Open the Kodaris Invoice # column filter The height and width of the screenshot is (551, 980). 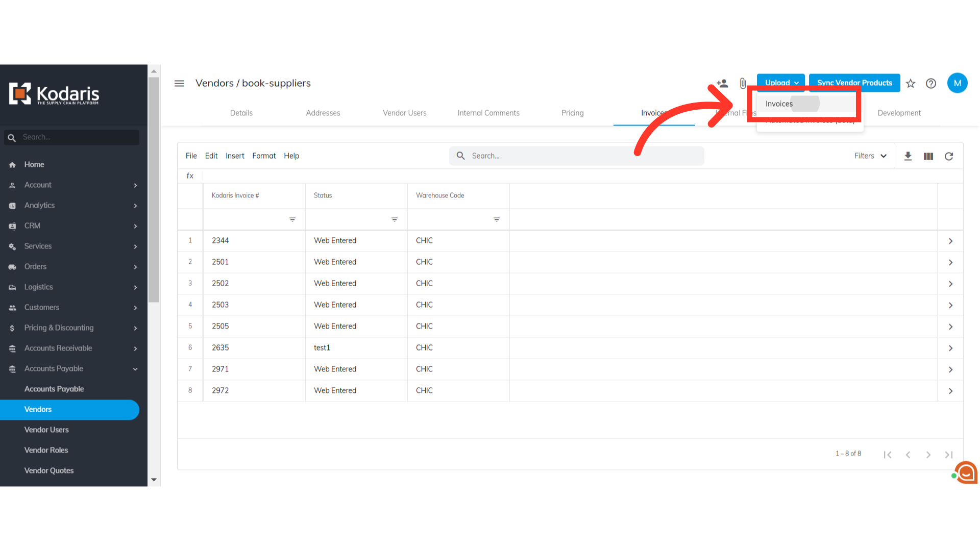click(x=292, y=219)
